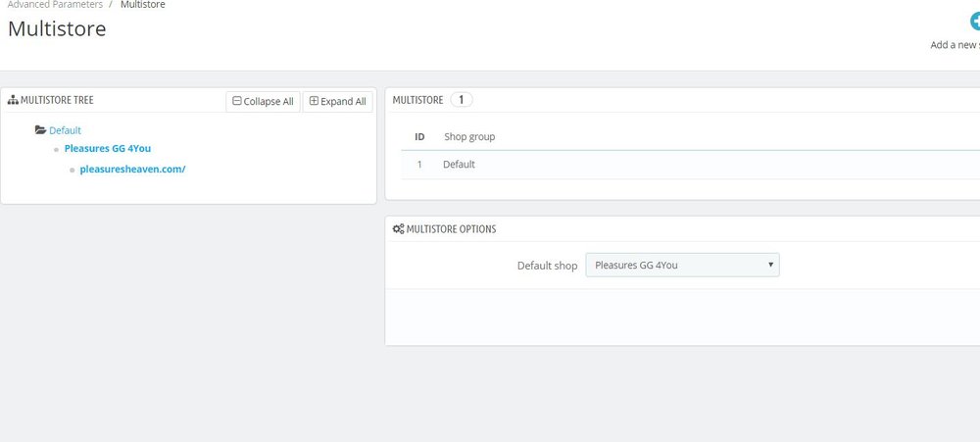Viewport: 980px width, 442px height.
Task: Click the Add new shop plus icon
Action: click(971, 22)
